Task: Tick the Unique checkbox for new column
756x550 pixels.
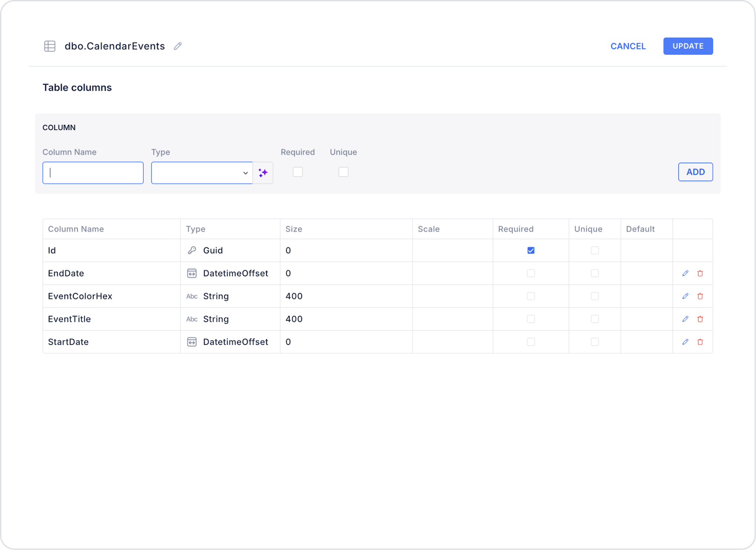Action: [344, 172]
